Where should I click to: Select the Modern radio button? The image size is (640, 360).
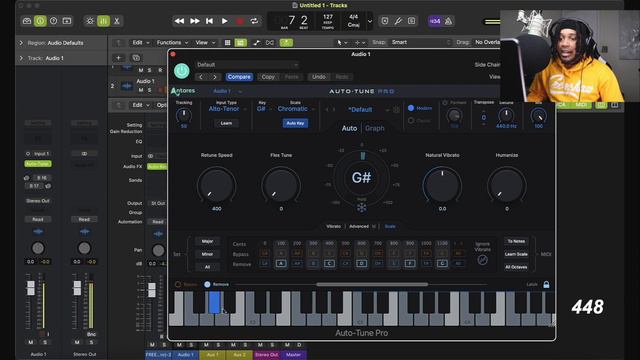pyautogui.click(x=411, y=108)
